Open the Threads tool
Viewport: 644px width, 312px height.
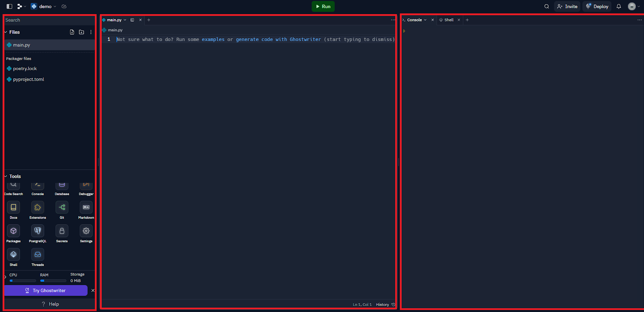click(37, 255)
